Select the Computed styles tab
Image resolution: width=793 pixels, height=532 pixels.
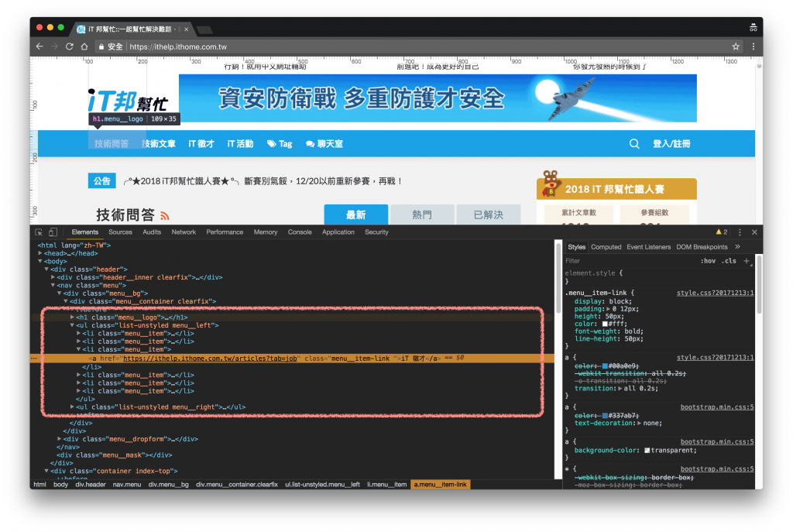606,247
